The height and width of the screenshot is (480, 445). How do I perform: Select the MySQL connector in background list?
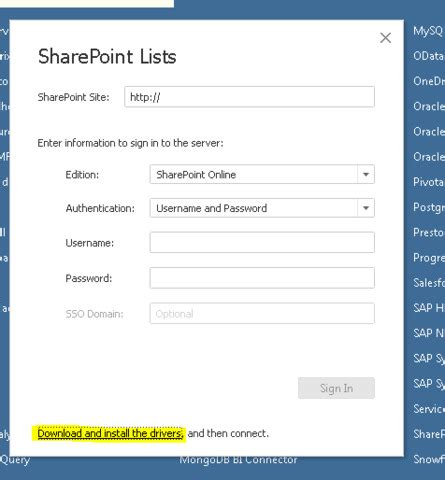[429, 31]
